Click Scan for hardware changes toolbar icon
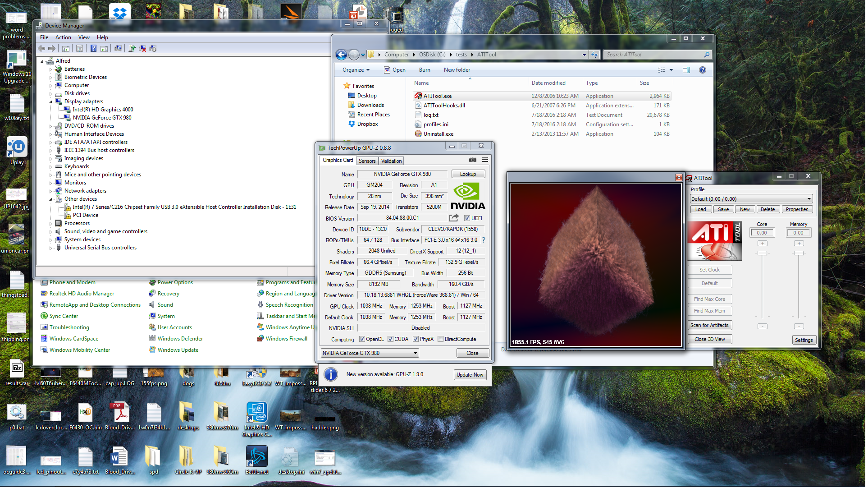This screenshot has height=488, width=868. 118,49
